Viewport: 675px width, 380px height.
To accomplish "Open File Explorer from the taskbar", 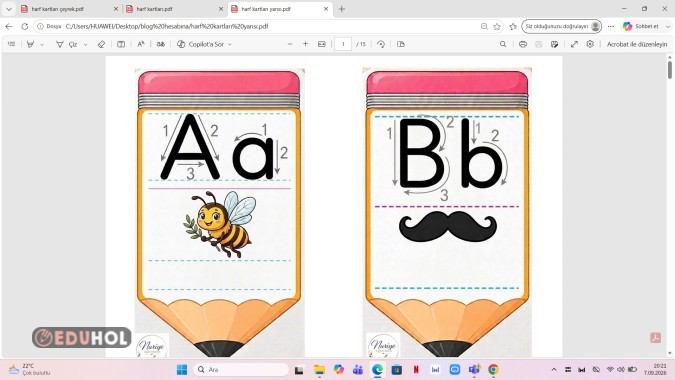I will click(319, 370).
